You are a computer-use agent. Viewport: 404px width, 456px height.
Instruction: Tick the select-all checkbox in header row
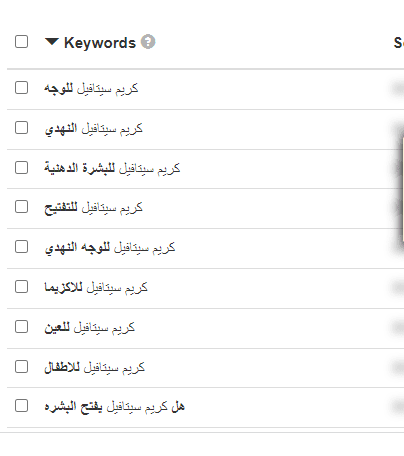(x=21, y=42)
